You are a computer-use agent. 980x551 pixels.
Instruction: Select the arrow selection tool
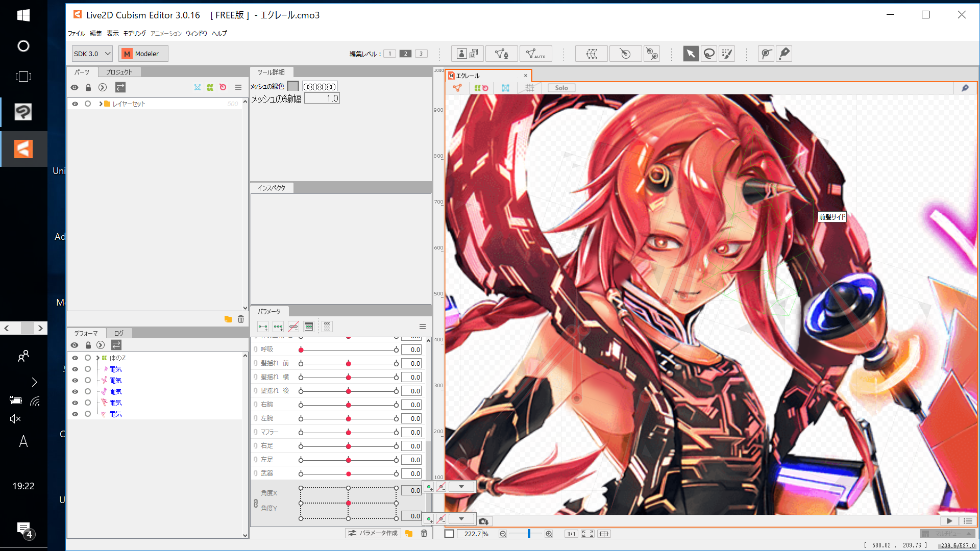point(691,54)
